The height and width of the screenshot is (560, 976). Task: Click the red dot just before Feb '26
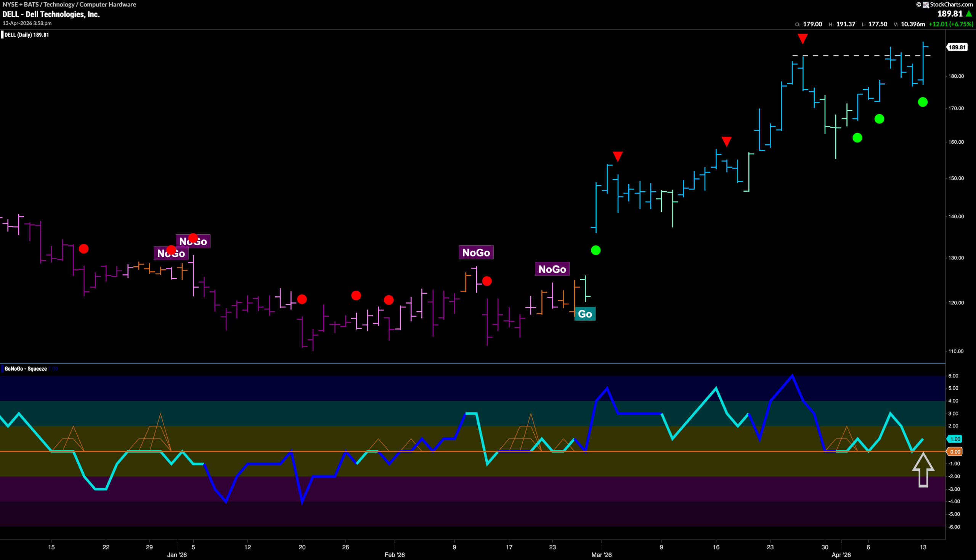pyautogui.click(x=389, y=300)
